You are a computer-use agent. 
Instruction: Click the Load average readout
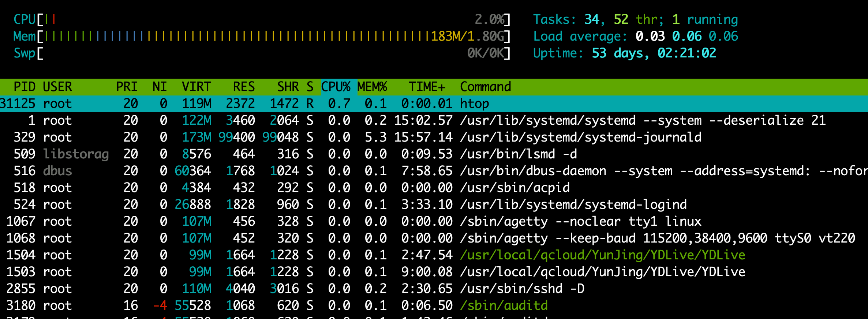pos(635,36)
